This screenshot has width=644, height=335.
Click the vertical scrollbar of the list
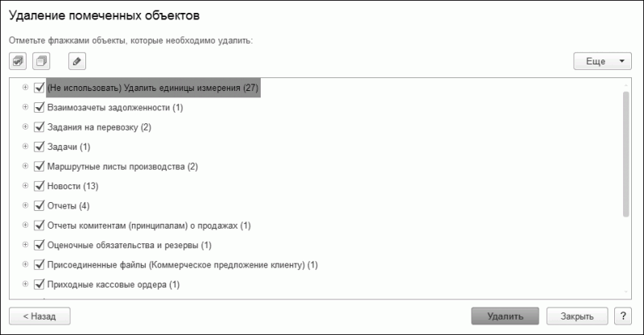pos(626,153)
